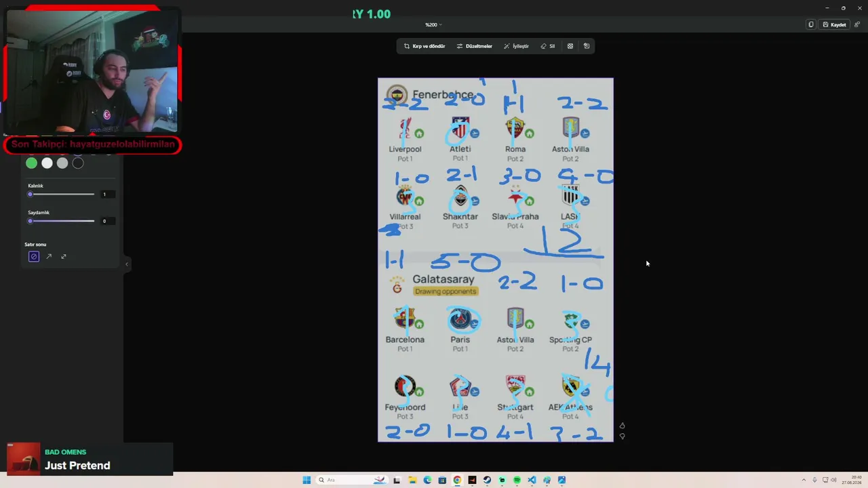868x488 pixels.
Task: Open the green app icon left of Spotify
Action: pyautogui.click(x=502, y=480)
